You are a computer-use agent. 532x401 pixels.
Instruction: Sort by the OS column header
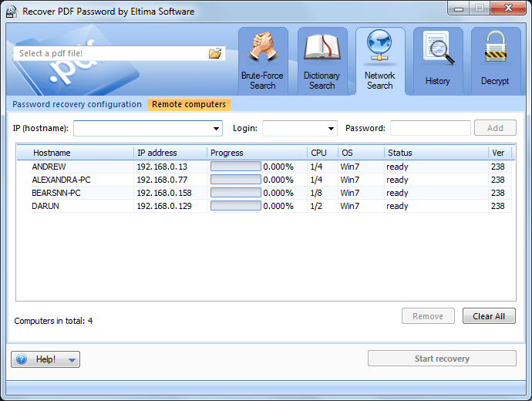click(361, 153)
